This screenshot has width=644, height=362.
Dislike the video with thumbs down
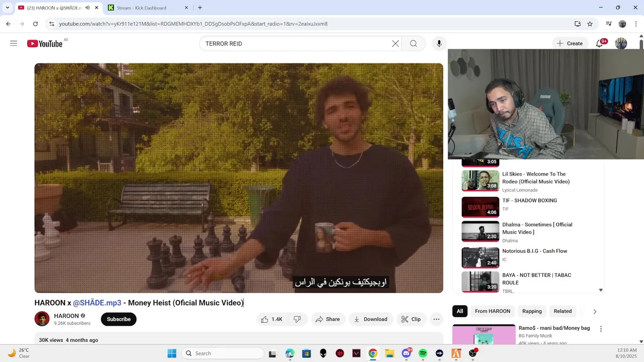coord(297,319)
